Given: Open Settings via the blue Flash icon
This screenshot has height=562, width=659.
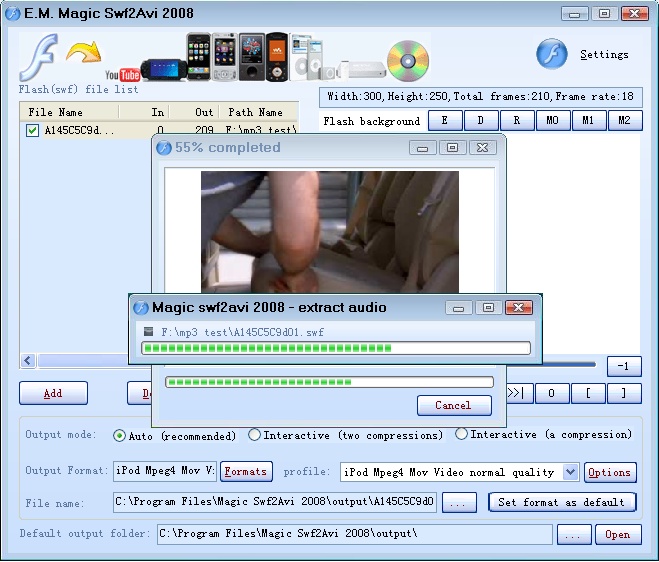Looking at the screenshot, I should point(551,54).
